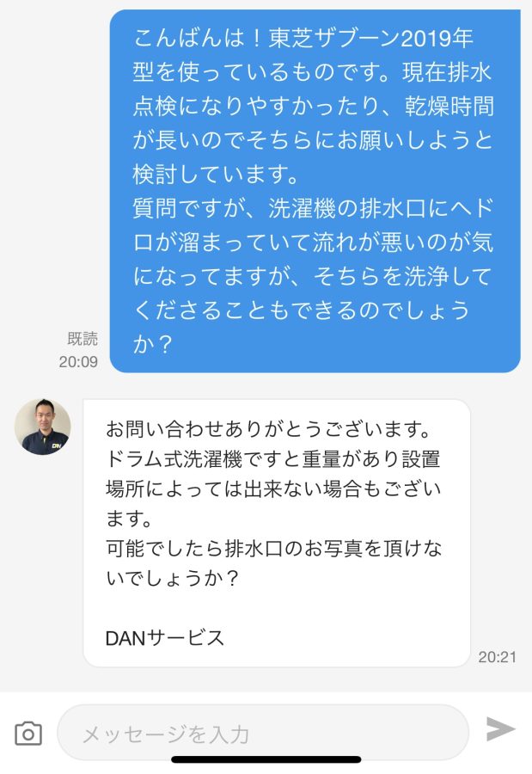Click the お問い合わせありがとうございます line
This screenshot has width=532, height=774.
269,429
